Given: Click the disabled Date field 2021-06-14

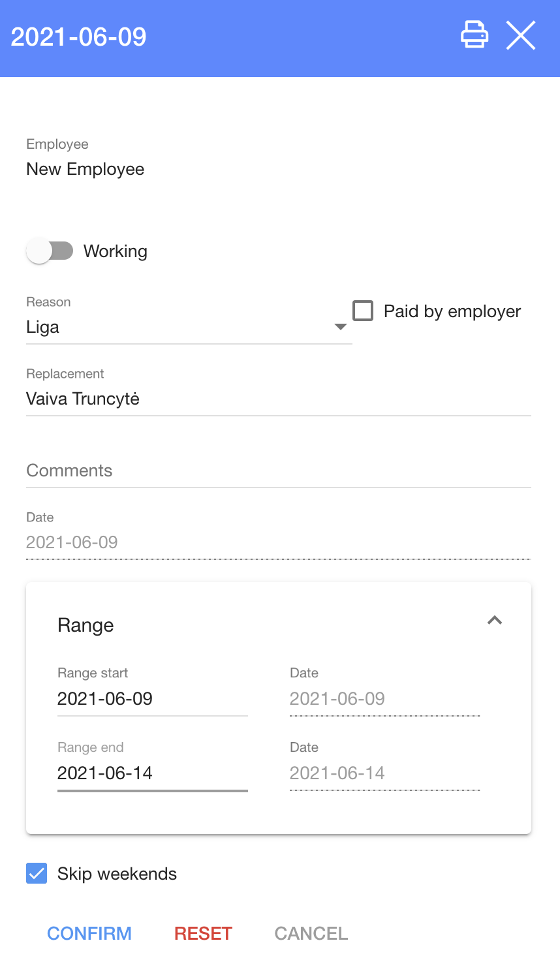Looking at the screenshot, I should tap(384, 773).
